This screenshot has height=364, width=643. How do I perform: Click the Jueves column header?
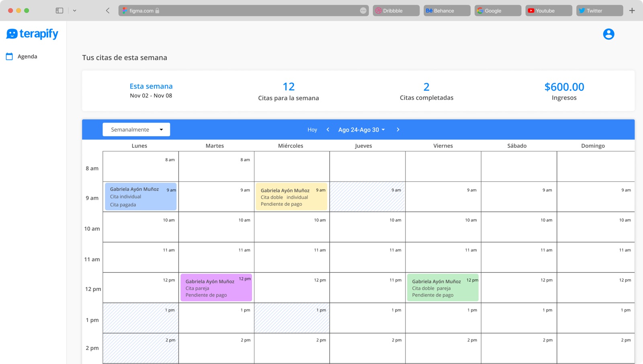363,145
